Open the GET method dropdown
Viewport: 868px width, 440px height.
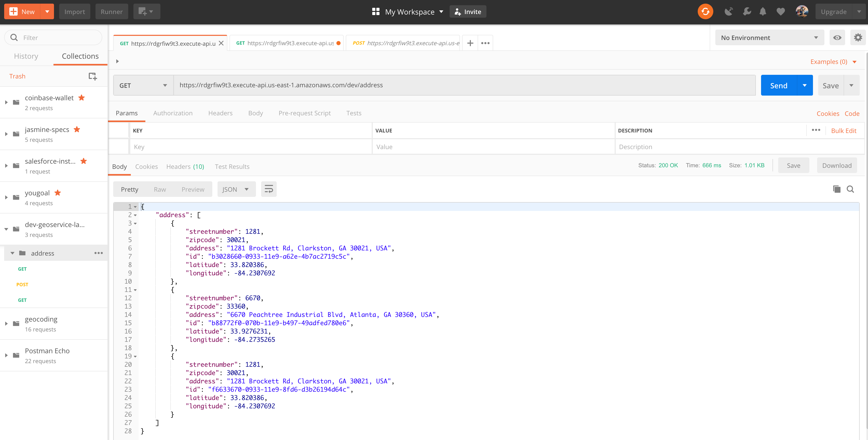(x=143, y=86)
